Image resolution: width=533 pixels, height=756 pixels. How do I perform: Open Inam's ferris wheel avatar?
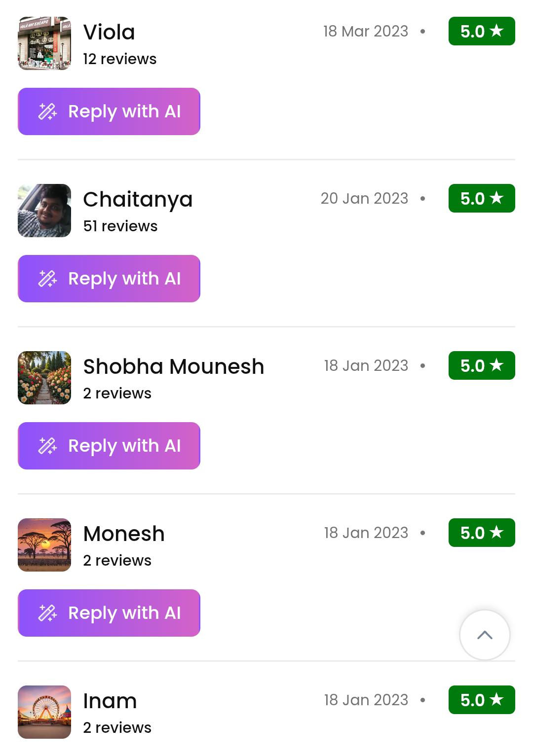click(44, 712)
